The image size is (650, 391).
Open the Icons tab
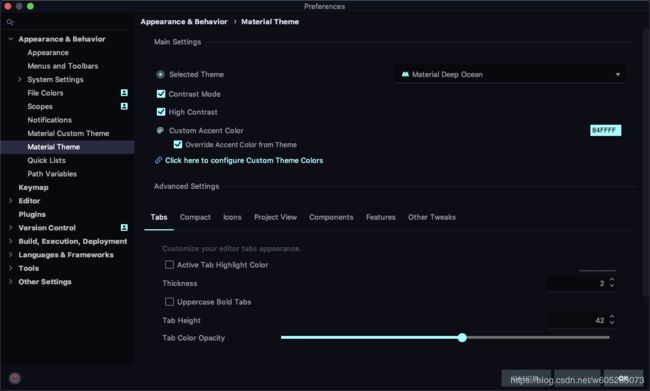[x=232, y=217]
